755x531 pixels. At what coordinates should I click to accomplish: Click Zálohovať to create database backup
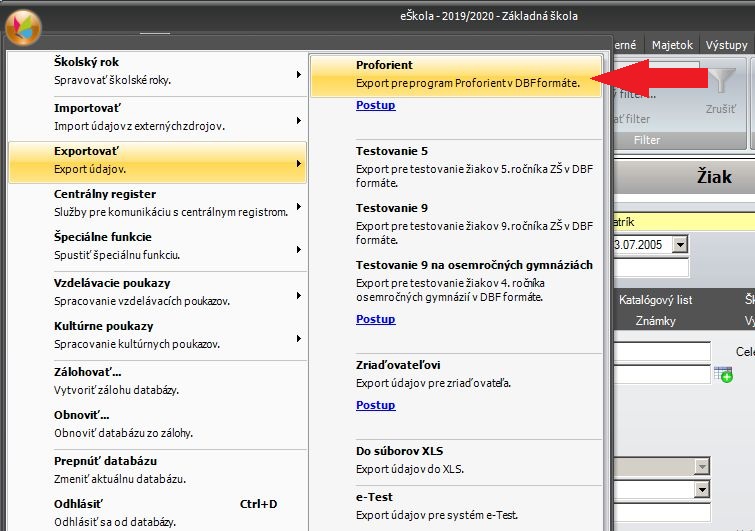click(x=156, y=380)
